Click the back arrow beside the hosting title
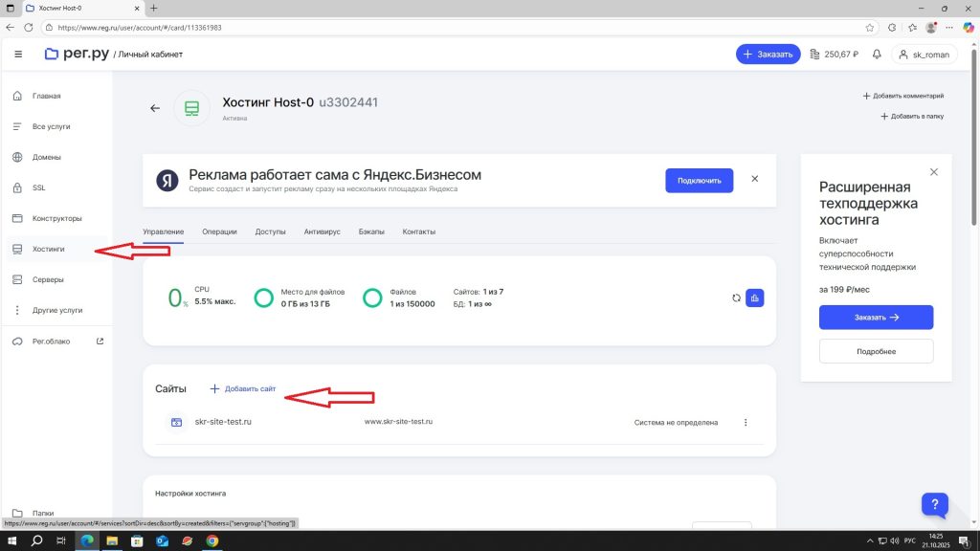980x551 pixels. click(155, 108)
